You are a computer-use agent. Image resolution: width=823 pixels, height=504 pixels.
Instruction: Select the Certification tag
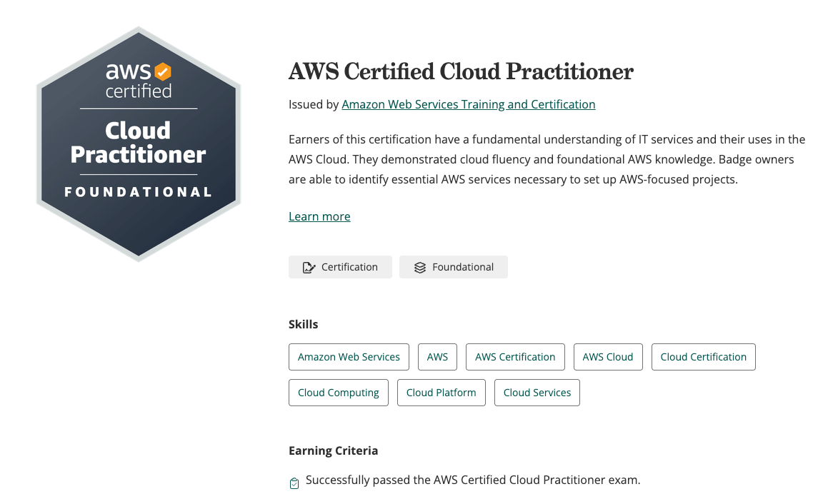coord(340,267)
